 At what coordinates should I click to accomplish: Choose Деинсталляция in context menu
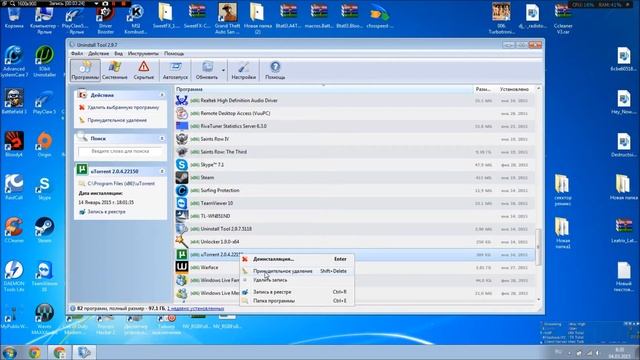tap(297, 259)
